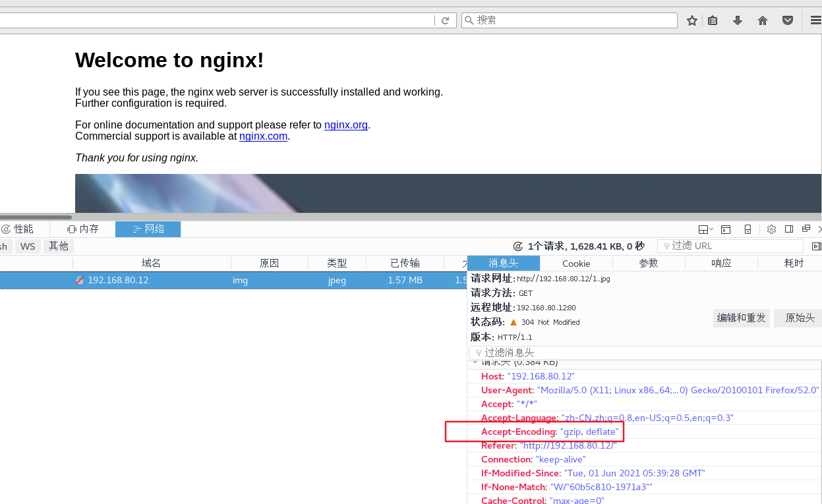
Task: Open the Firefox hamburger menu
Action: (816, 20)
